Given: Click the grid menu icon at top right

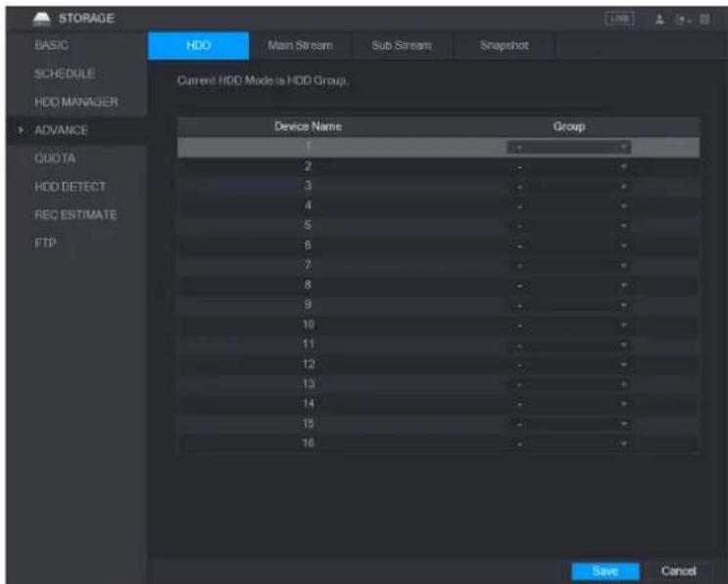Looking at the screenshot, I should (705, 19).
